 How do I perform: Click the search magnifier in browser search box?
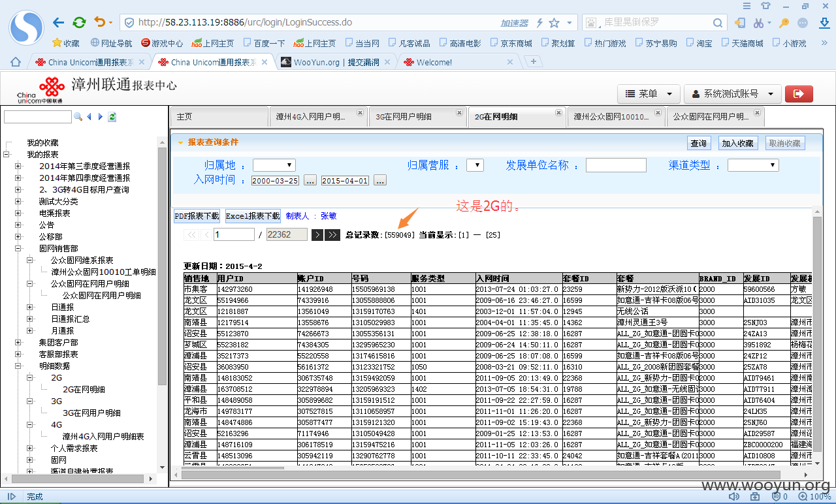pos(718,23)
